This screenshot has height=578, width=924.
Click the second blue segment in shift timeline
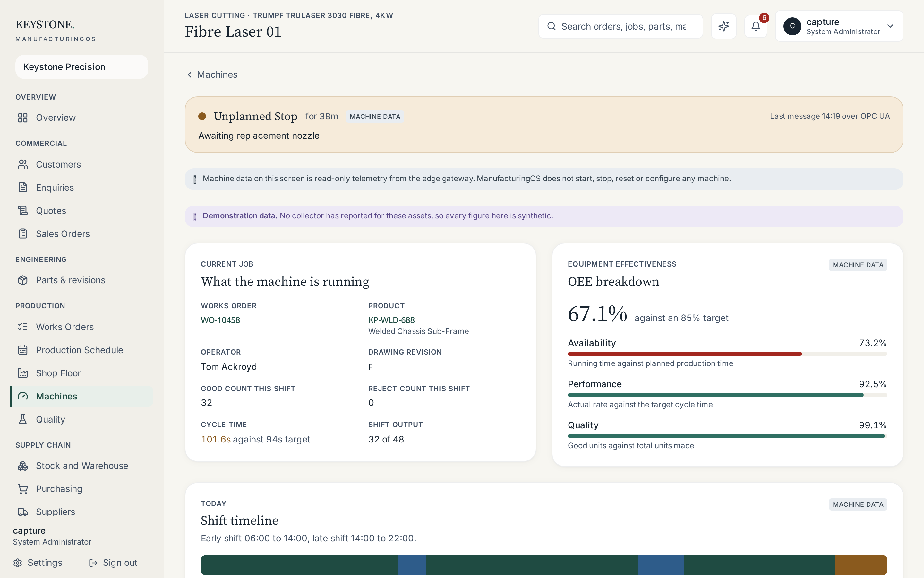pos(661,565)
